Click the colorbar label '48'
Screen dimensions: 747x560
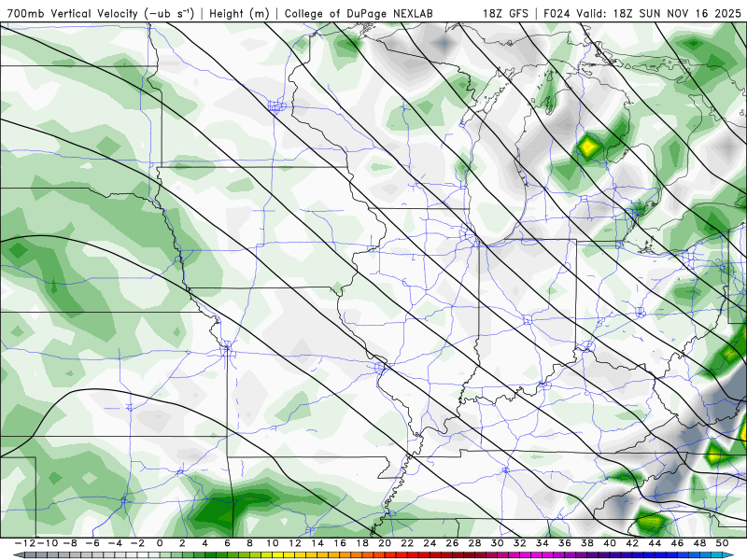pyautogui.click(x=699, y=543)
